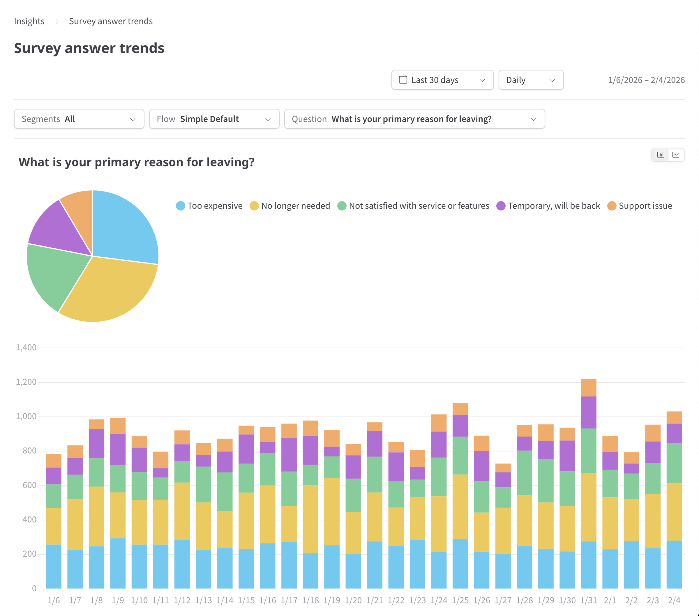This screenshot has width=699, height=616.
Task: Click the 1/31 bar's blue segment
Action: pyautogui.click(x=589, y=565)
